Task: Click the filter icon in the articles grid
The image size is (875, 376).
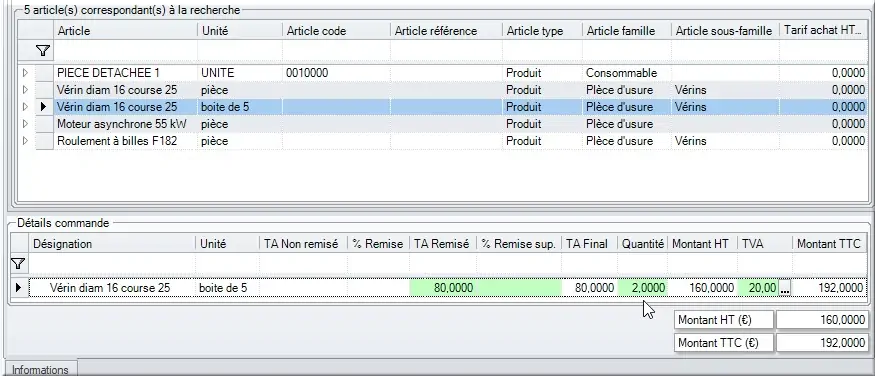Action: 43,51
